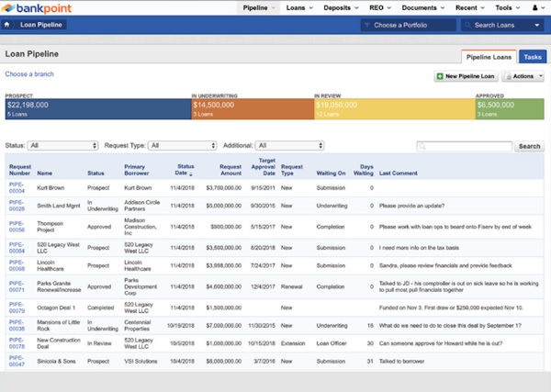Screen dimensions: 551x392
Task: Switch to the Tasks tab
Action: pyautogui.click(x=531, y=57)
